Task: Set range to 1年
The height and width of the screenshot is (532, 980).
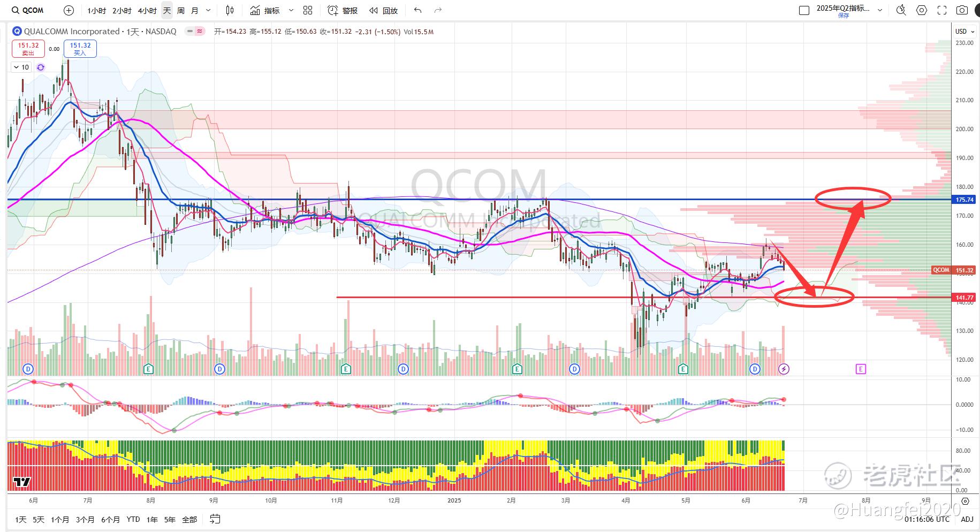Action: point(153,519)
